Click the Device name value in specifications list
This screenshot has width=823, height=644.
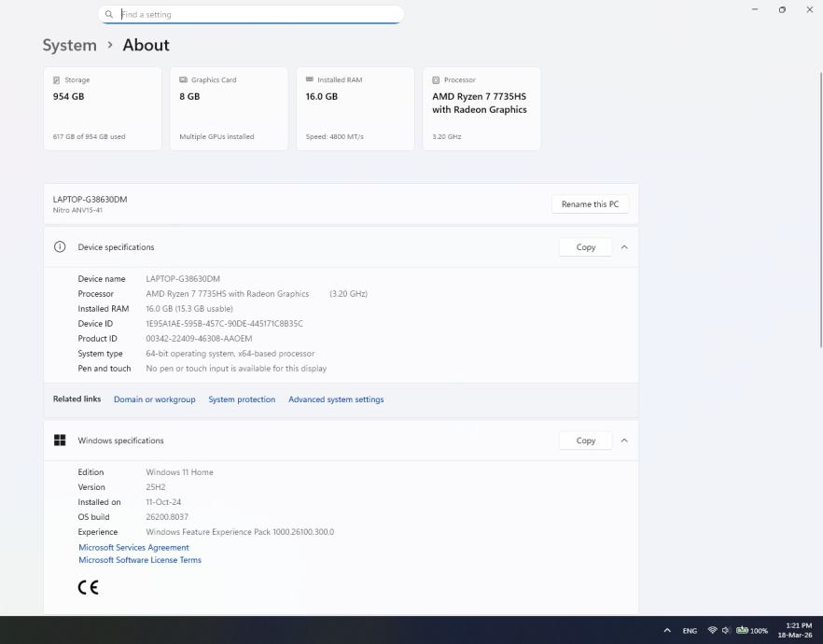click(x=183, y=279)
